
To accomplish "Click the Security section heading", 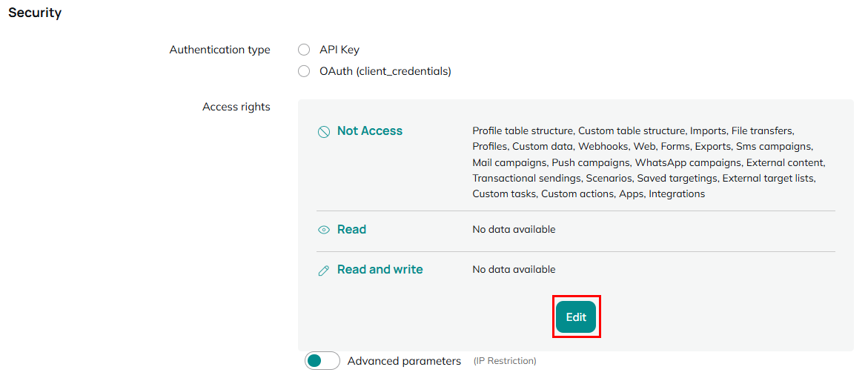I will pyautogui.click(x=35, y=13).
